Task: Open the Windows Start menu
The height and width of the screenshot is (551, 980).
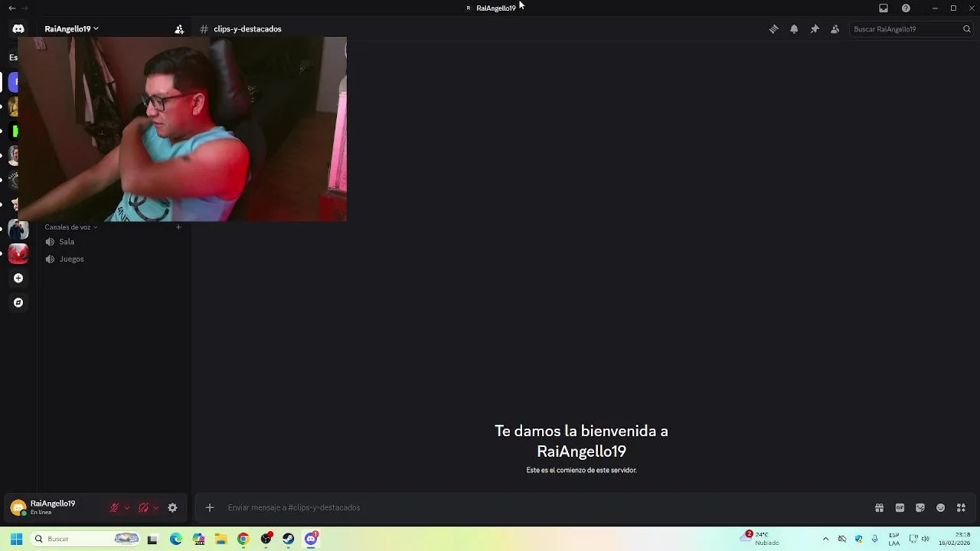Action: click(x=16, y=539)
